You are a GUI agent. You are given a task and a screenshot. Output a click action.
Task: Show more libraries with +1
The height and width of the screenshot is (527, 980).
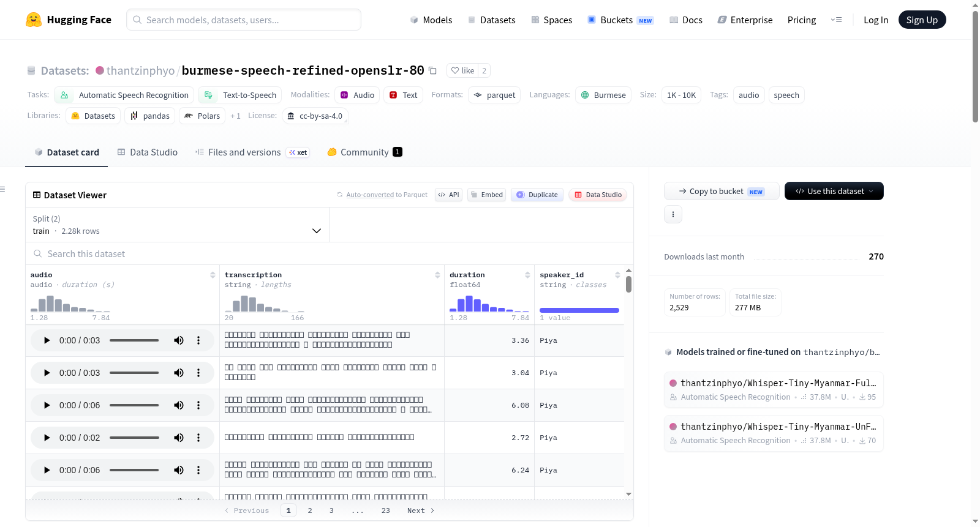(x=235, y=116)
